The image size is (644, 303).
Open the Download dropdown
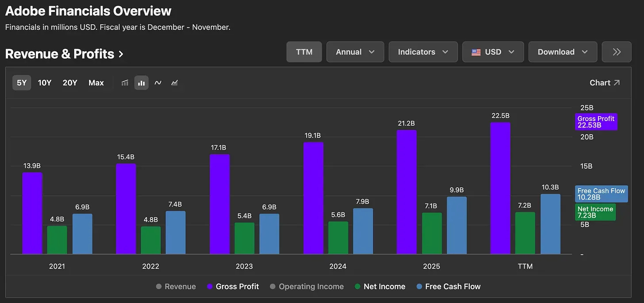click(x=563, y=52)
